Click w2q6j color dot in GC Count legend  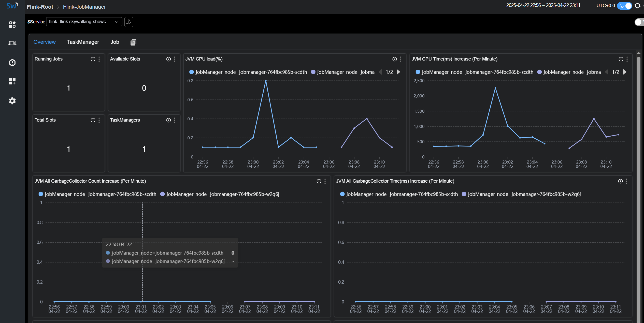(x=162, y=194)
